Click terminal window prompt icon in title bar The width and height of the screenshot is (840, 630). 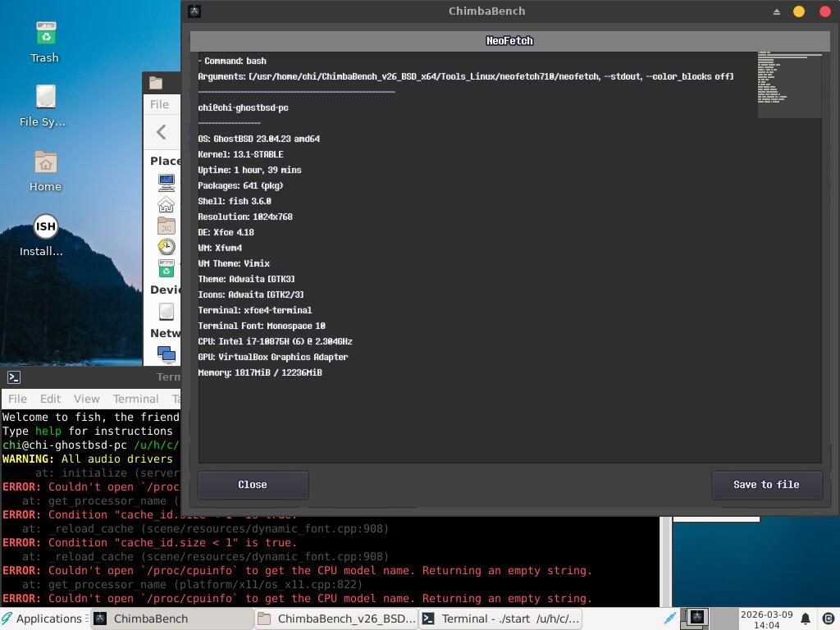tap(14, 377)
